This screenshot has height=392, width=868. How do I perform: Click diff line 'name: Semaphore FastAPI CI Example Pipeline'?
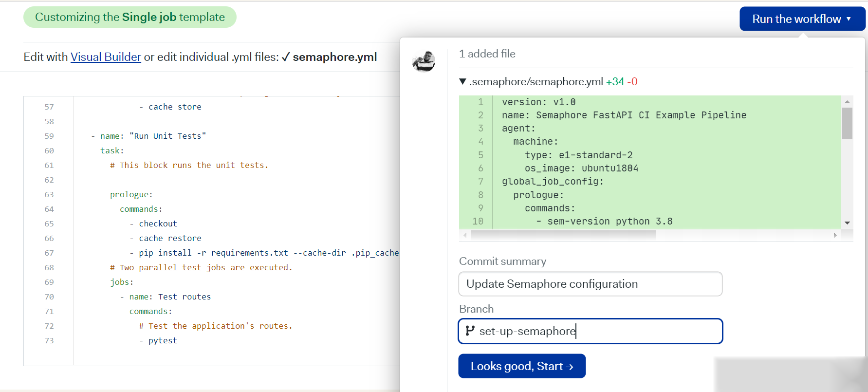pos(624,115)
